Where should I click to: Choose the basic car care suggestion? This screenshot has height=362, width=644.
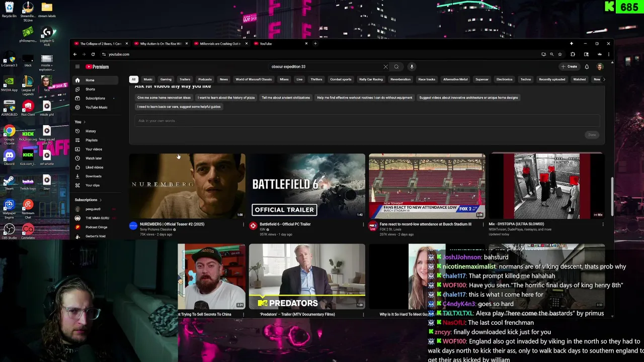[x=179, y=107]
